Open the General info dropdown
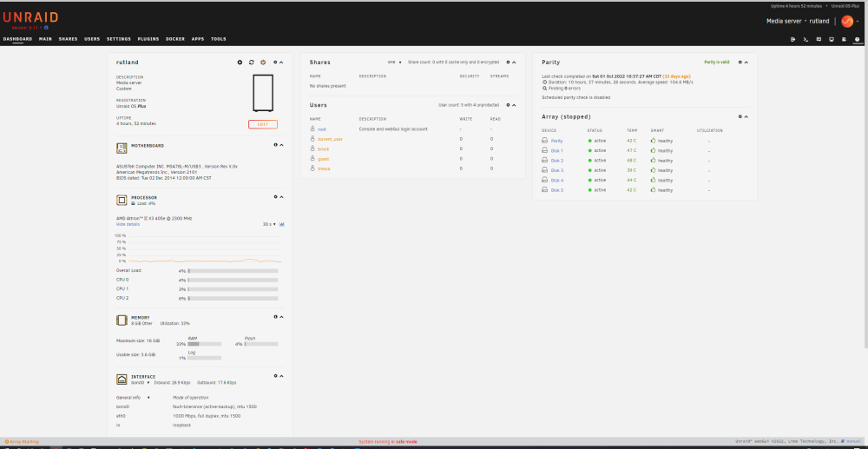 pyautogui.click(x=133, y=398)
